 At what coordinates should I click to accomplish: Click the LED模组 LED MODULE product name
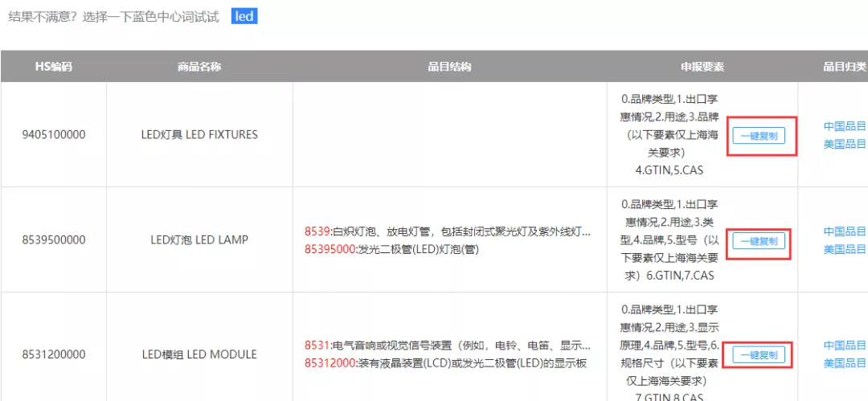pos(199,354)
